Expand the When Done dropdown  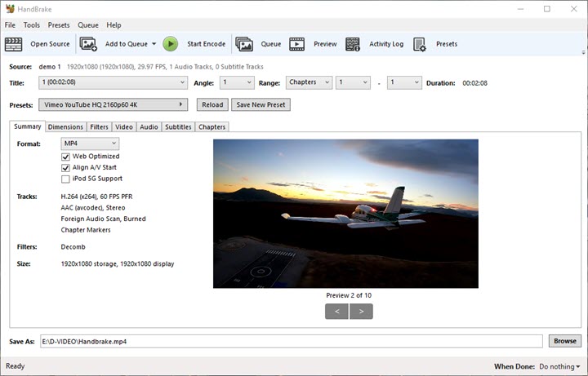559,366
